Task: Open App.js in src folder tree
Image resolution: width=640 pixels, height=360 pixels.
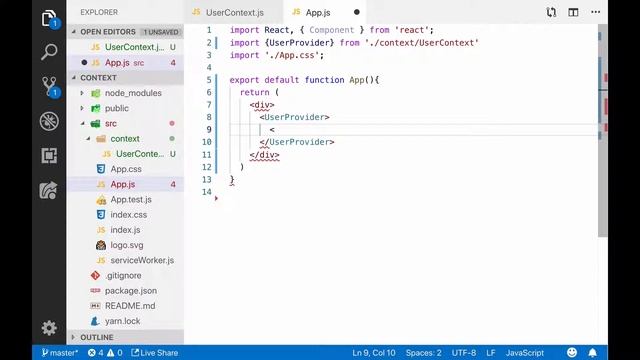Action: click(126, 184)
